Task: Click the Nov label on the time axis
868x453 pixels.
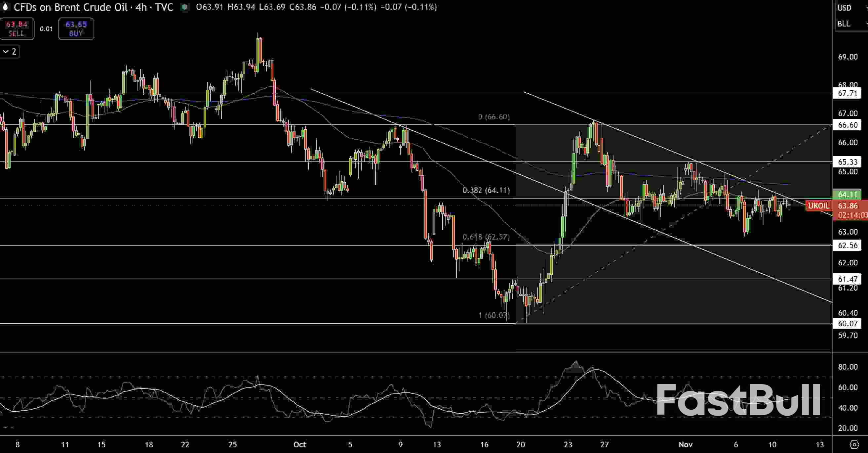Action: 684,445
